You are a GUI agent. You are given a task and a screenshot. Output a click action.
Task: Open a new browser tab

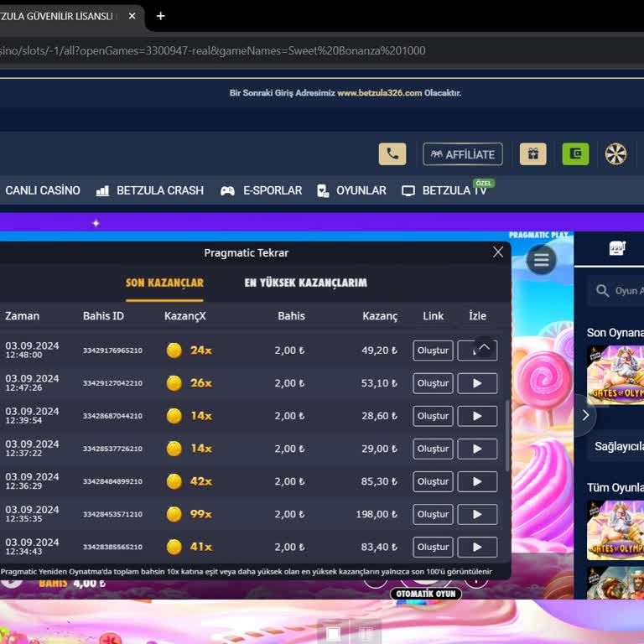[x=161, y=16]
